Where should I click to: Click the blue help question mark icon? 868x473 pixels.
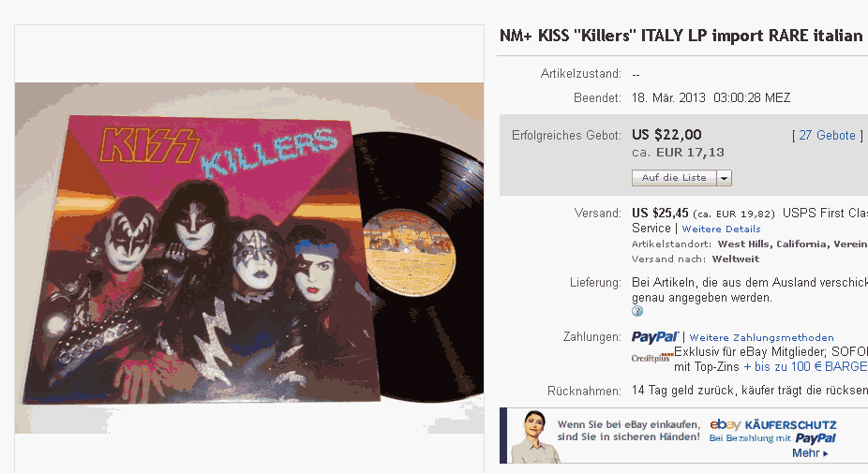[637, 311]
